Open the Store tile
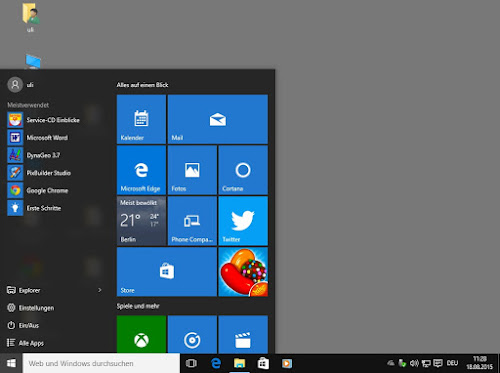Viewport: 500px width, 373px height. tap(167, 272)
